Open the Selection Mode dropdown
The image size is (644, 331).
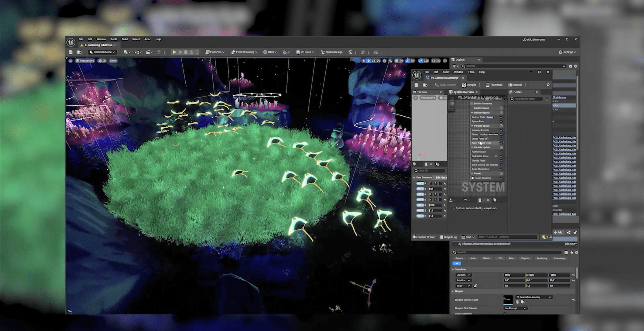102,52
